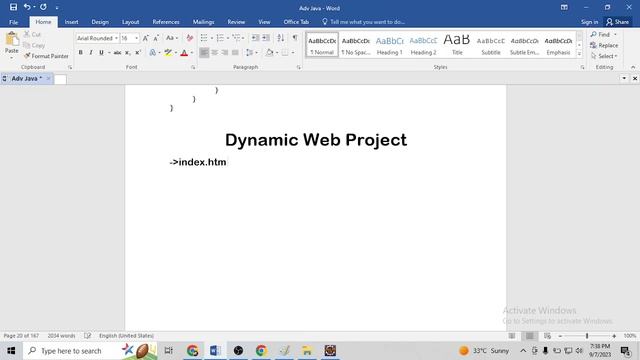Adjust the zoom slider handle
Screen dimensions: 640x360
click(587, 336)
